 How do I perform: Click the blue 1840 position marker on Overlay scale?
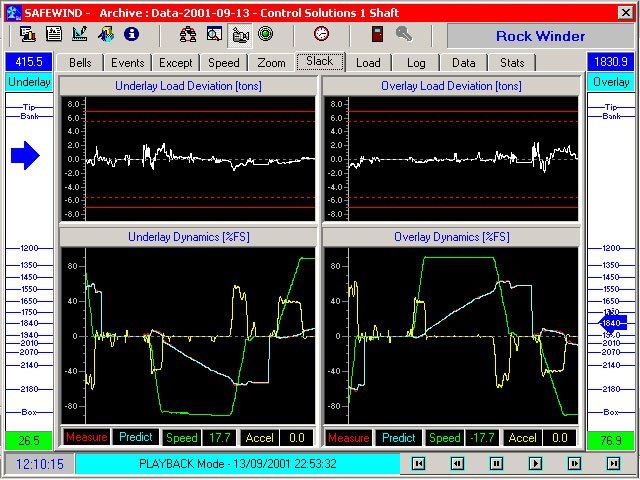pyautogui.click(x=613, y=323)
